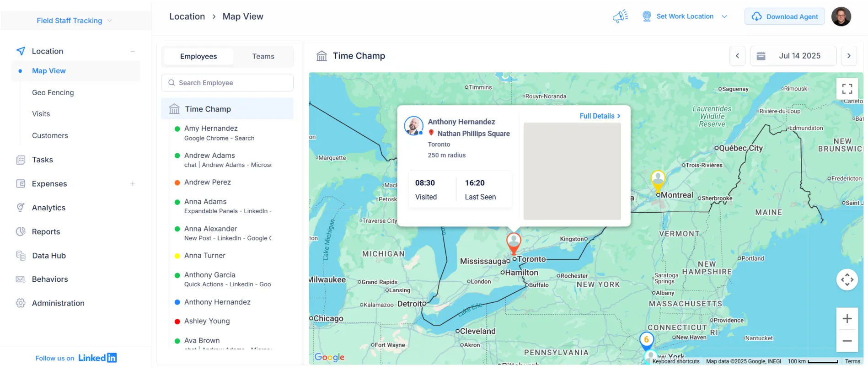Screen dimensions: 868x370
Task: Click the map camera controls button
Action: 847,279
